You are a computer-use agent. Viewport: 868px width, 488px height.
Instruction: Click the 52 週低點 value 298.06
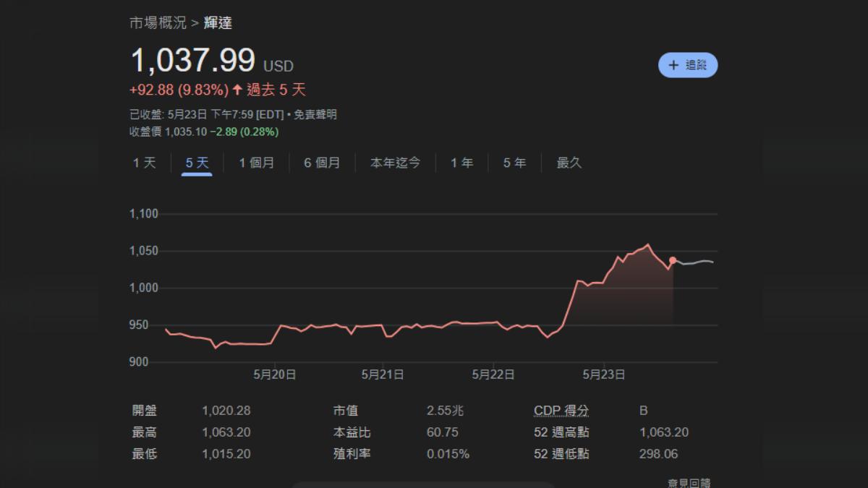[x=659, y=454]
